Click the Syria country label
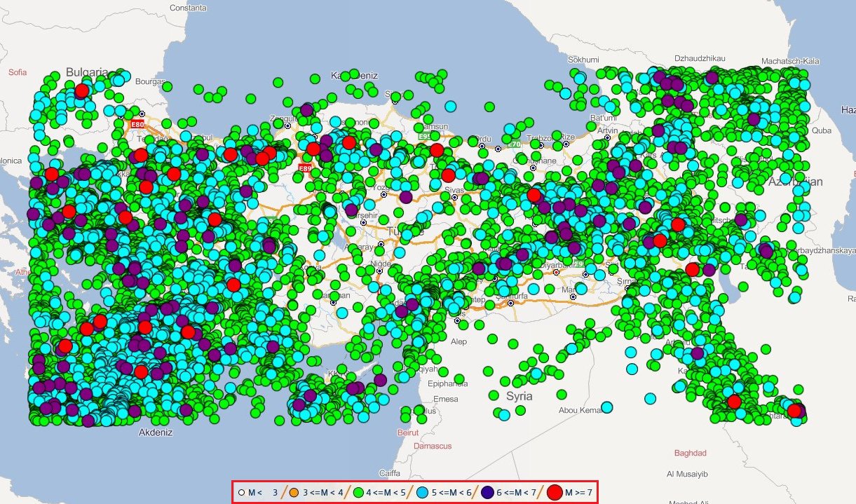856x504 pixels. tap(519, 396)
